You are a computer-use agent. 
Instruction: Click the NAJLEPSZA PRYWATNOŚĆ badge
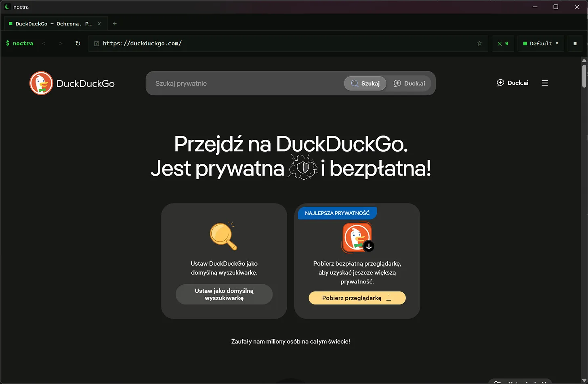tap(337, 213)
